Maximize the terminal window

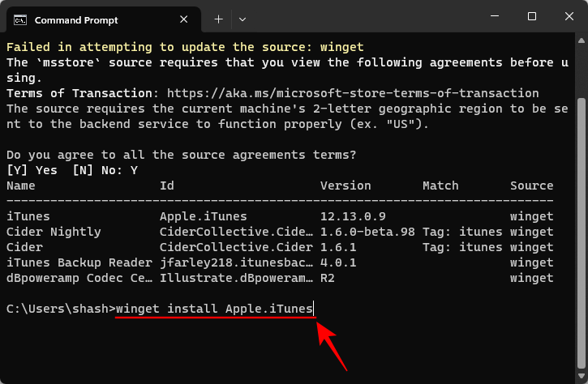[531, 17]
